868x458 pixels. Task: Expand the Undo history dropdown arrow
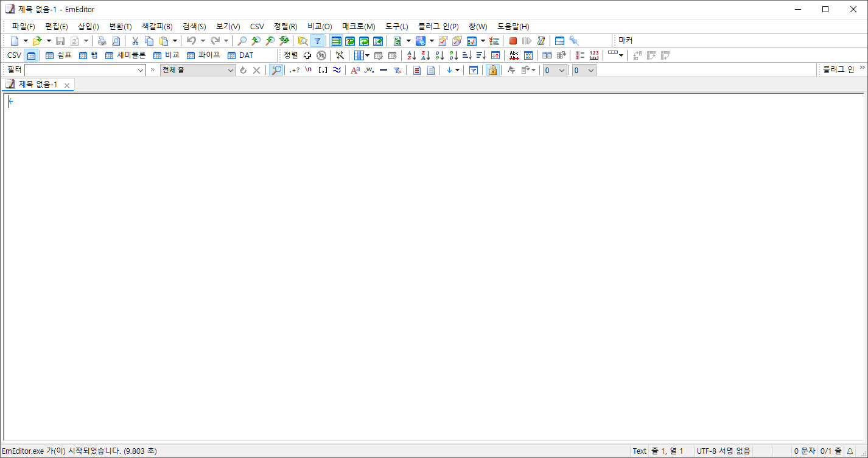coord(203,41)
